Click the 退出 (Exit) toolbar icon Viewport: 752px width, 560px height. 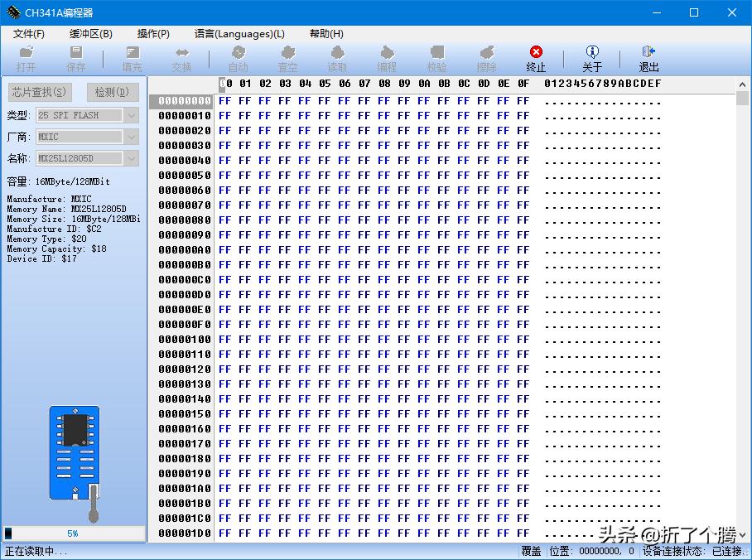648,59
